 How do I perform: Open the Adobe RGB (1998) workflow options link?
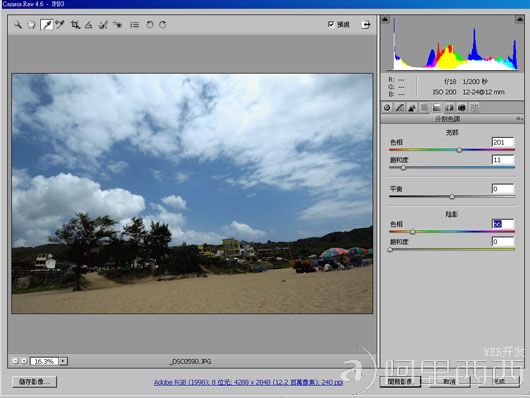pos(248,382)
